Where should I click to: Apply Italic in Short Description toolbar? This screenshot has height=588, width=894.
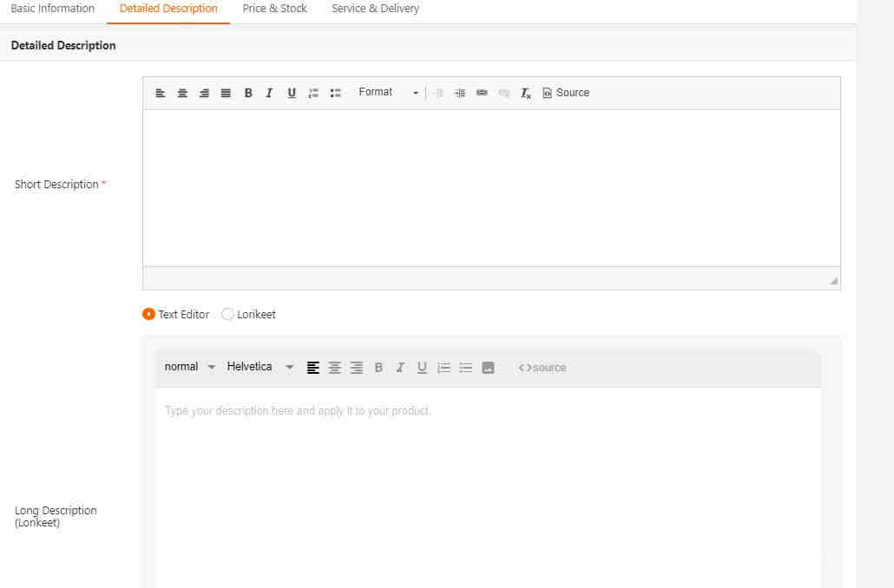(x=269, y=93)
